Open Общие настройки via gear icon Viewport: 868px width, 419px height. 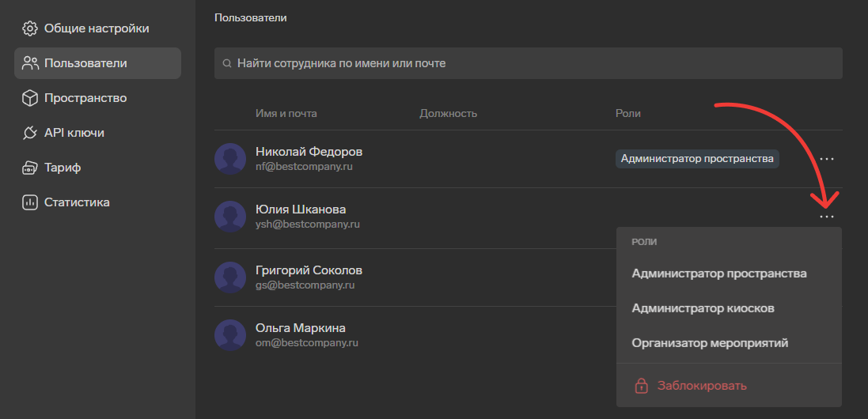point(29,28)
